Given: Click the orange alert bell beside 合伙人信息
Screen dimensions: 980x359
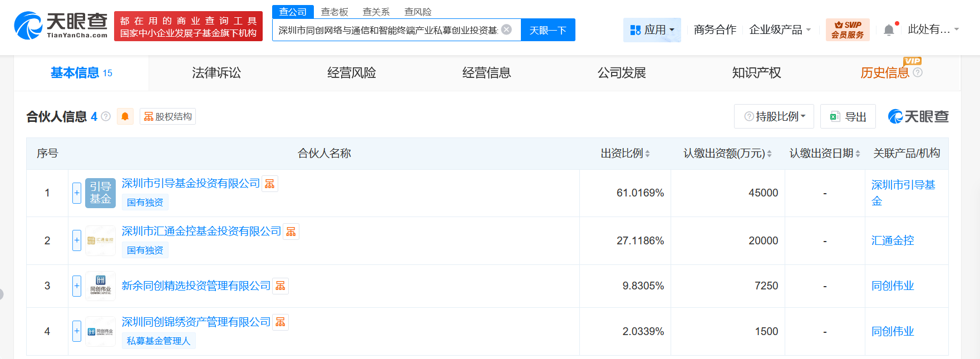Looking at the screenshot, I should (125, 116).
